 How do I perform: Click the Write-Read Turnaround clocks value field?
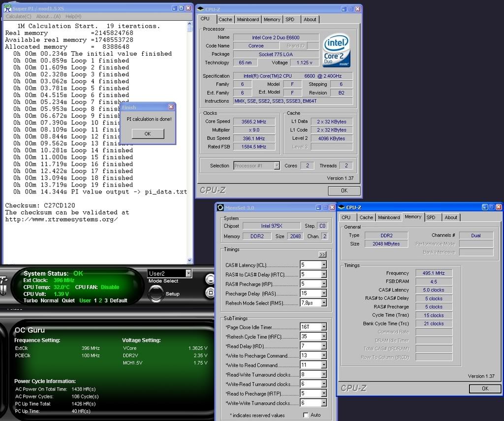311,384
